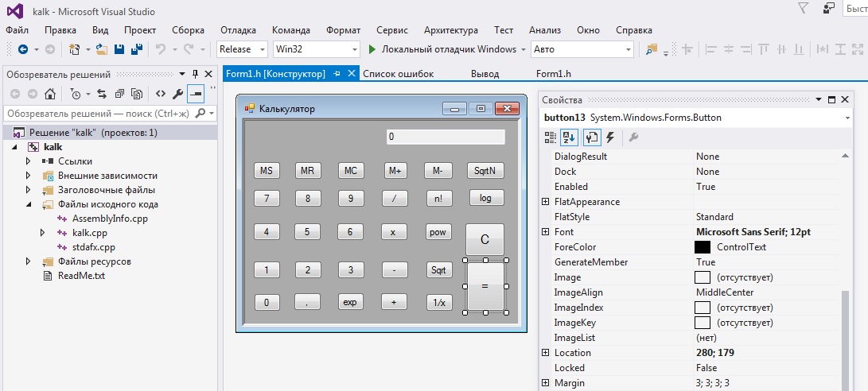Viewport: 868px width, 391px height.
Task: Click the Open File folder icon
Action: click(x=102, y=49)
